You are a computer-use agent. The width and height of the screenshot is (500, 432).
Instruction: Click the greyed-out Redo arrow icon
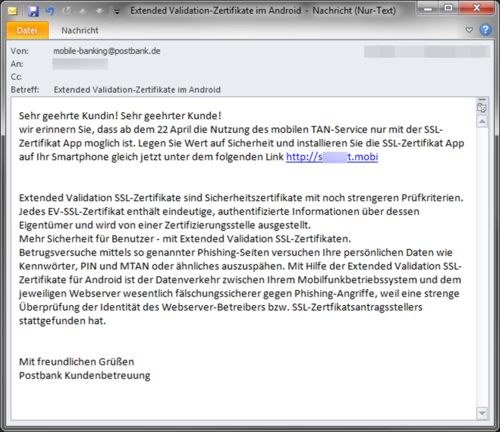tap(66, 11)
